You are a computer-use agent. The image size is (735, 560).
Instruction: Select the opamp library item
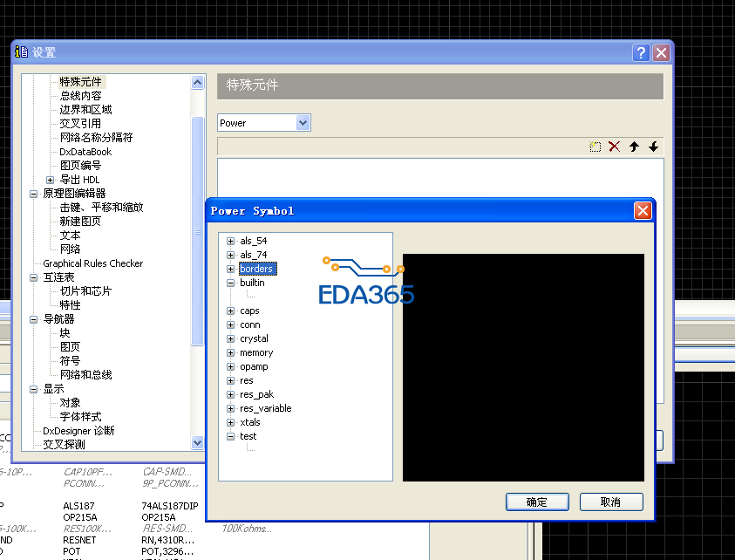(x=254, y=366)
